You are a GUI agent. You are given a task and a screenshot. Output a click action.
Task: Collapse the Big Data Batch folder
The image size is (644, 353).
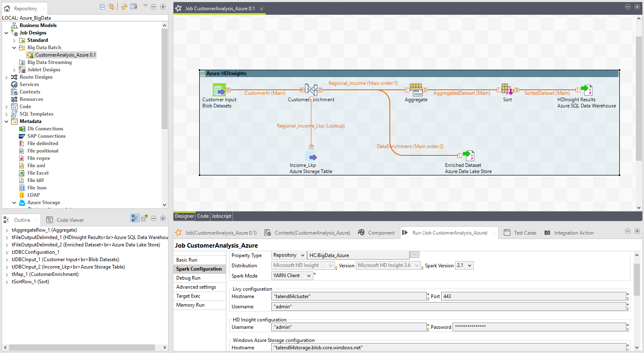(x=14, y=48)
